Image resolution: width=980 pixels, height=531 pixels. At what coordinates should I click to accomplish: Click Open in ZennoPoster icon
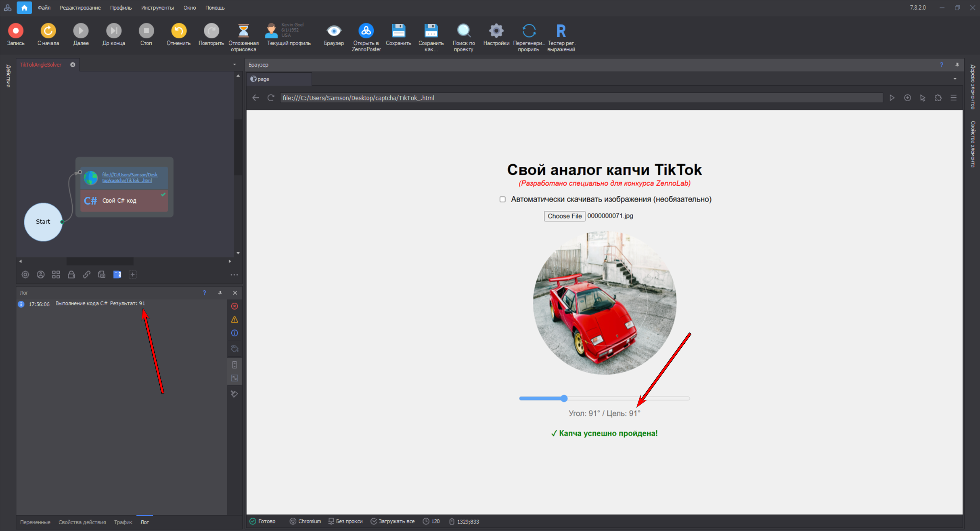[366, 31]
